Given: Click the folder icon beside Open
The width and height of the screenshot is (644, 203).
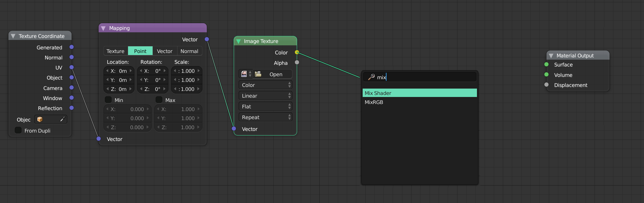Looking at the screenshot, I should coord(258,74).
